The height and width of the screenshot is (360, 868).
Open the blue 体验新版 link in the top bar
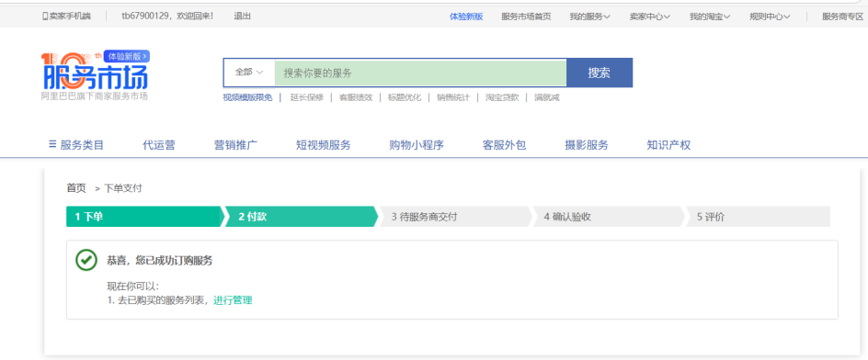tap(466, 17)
